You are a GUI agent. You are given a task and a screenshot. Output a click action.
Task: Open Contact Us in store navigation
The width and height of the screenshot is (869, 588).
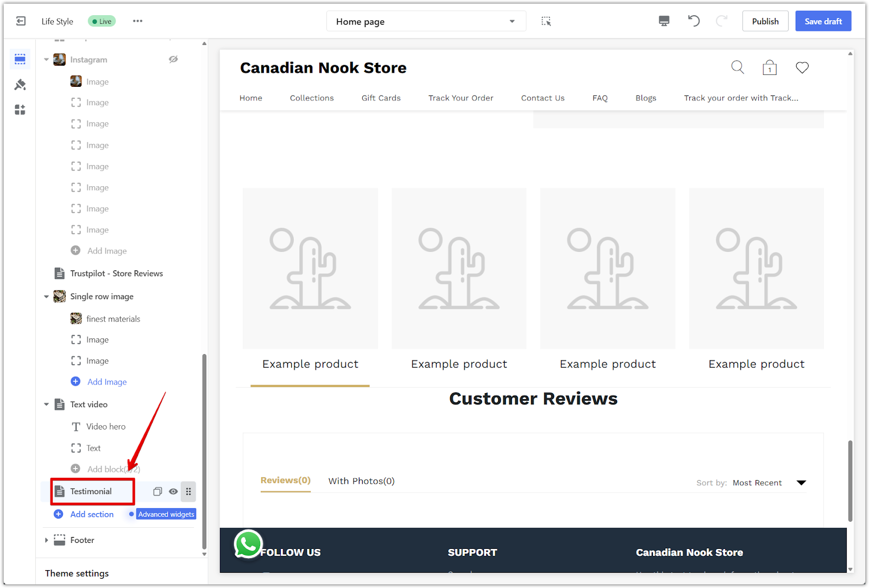[543, 98]
